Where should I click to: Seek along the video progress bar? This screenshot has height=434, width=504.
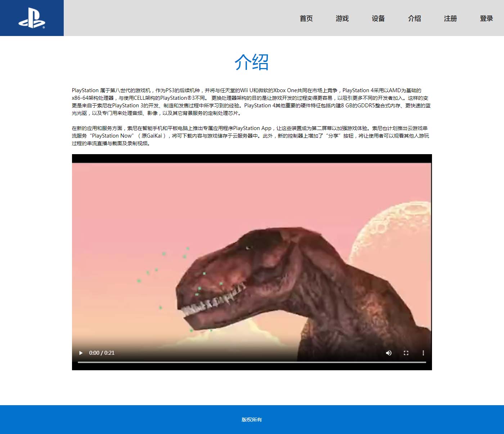[x=252, y=362]
